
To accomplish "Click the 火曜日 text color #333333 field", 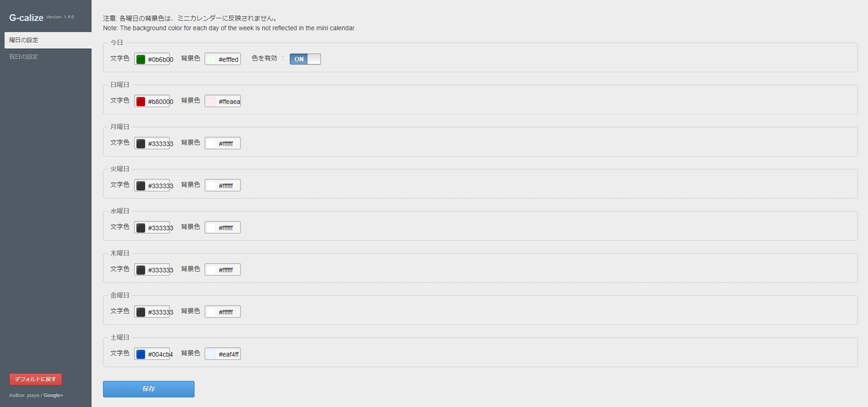I will [152, 185].
